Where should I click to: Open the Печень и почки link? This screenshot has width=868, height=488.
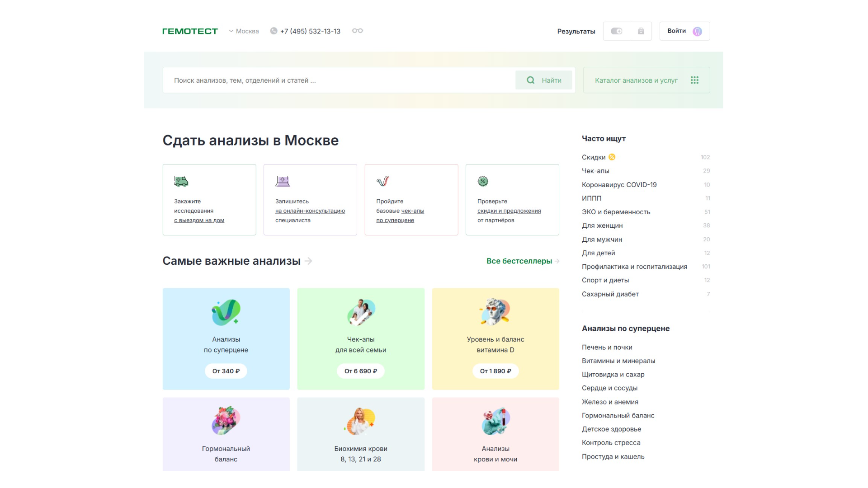click(607, 347)
